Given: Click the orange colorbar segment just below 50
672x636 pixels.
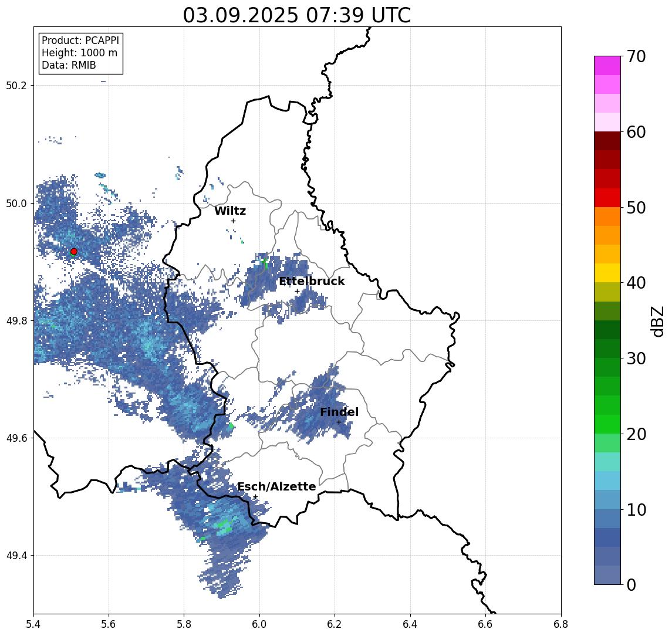Looking at the screenshot, I should point(607,216).
